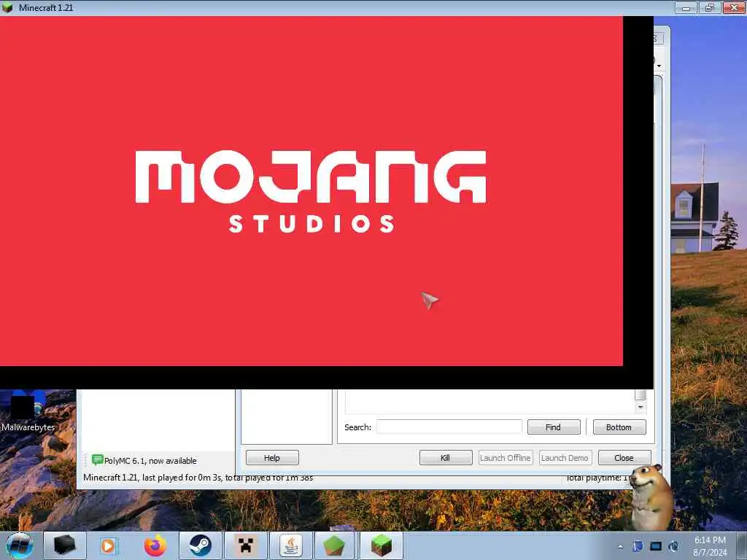Close the PolyMC console window via Close button
The height and width of the screenshot is (560, 747).
[624, 458]
